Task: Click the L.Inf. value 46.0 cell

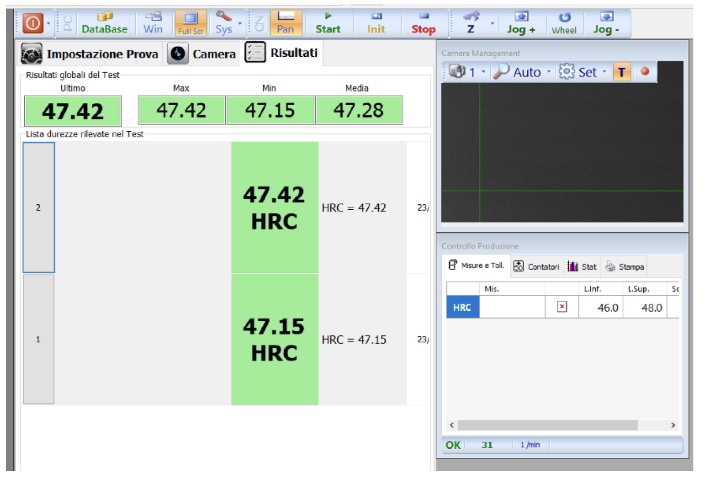Action: [600, 308]
